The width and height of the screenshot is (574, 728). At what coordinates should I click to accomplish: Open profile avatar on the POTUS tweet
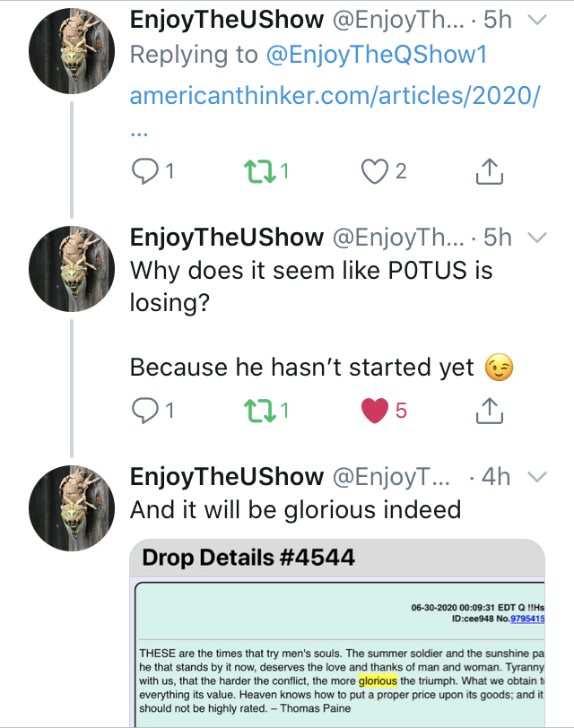pos(72,269)
